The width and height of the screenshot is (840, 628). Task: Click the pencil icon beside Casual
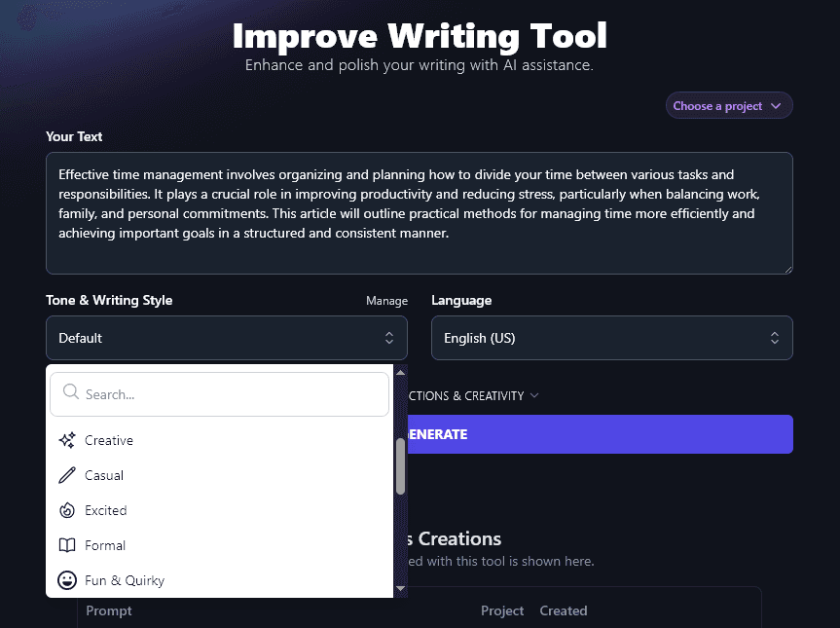tap(66, 475)
